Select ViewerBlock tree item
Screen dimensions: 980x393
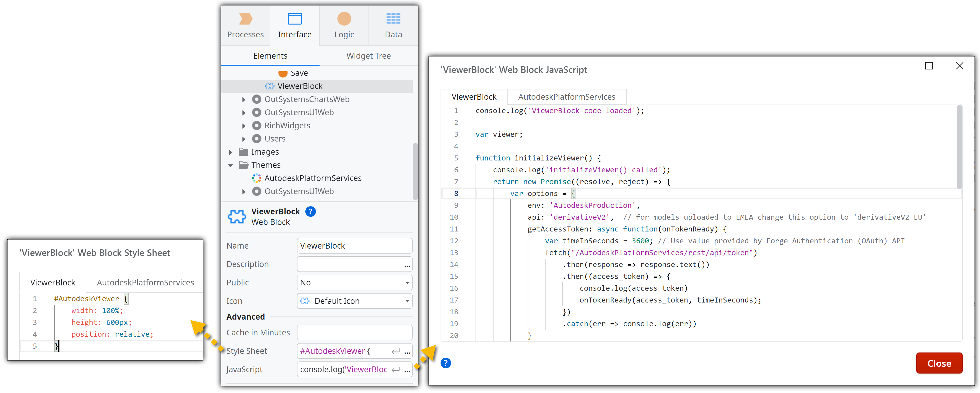pyautogui.click(x=317, y=86)
